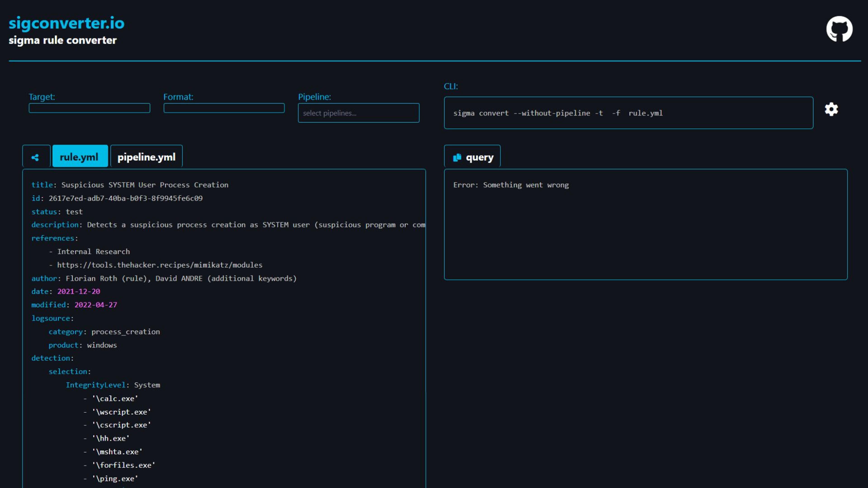Open the select pipelines dropdown

359,113
